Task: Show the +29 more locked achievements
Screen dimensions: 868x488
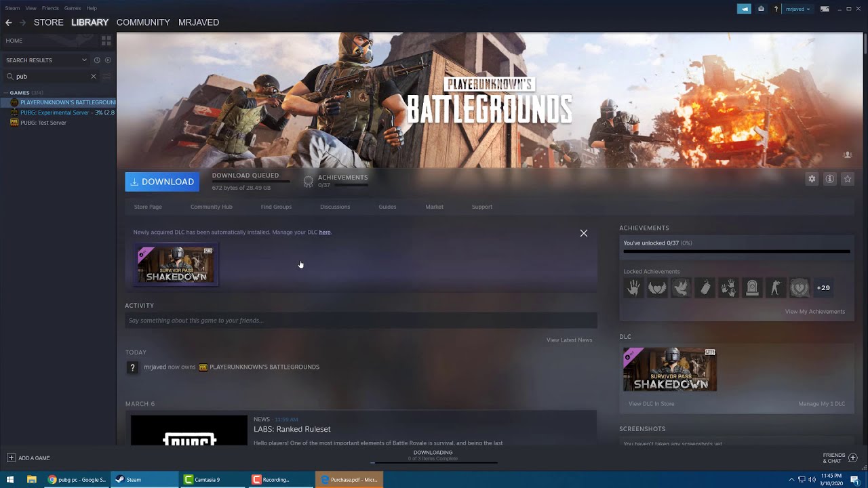Action: pyautogui.click(x=823, y=288)
